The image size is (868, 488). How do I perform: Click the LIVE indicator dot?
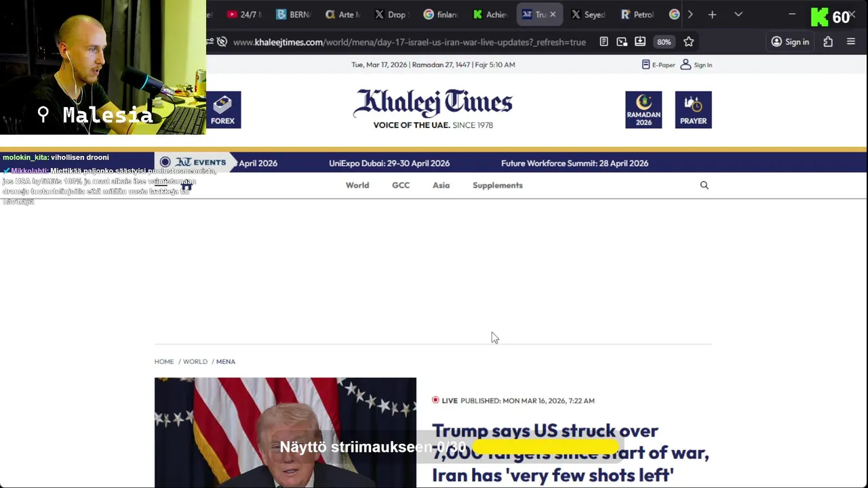point(435,400)
